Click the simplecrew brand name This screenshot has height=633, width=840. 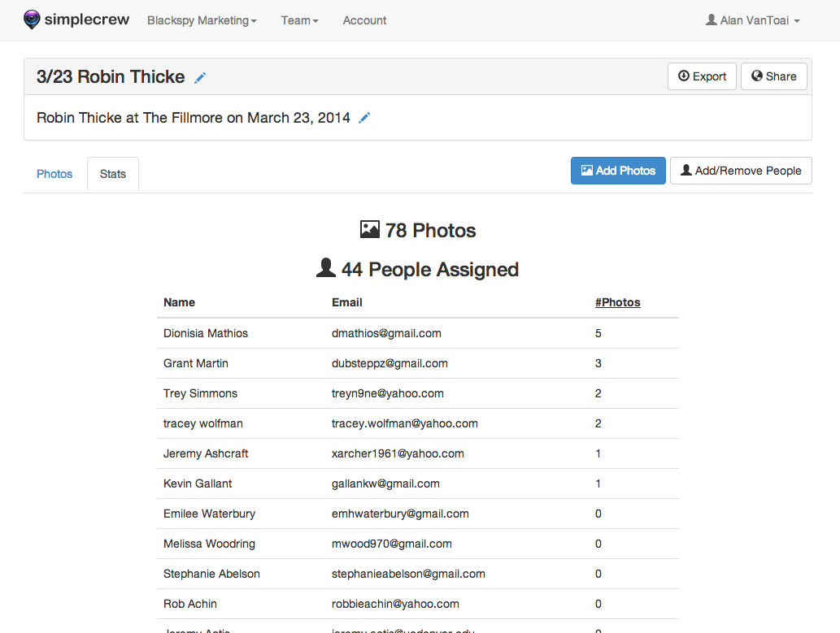[87, 20]
